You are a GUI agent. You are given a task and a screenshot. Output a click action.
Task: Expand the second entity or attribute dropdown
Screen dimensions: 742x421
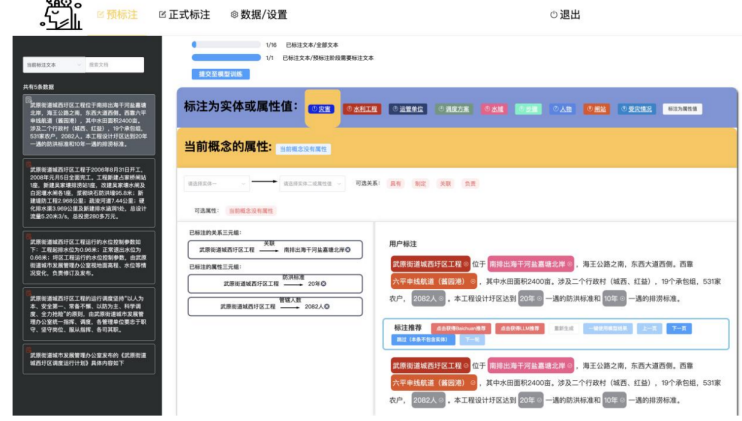[312, 184]
